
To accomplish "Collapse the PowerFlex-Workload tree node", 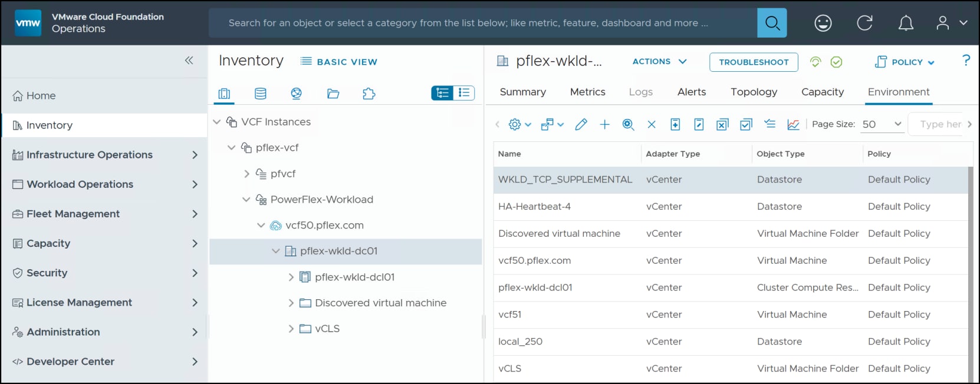I will click(x=246, y=200).
